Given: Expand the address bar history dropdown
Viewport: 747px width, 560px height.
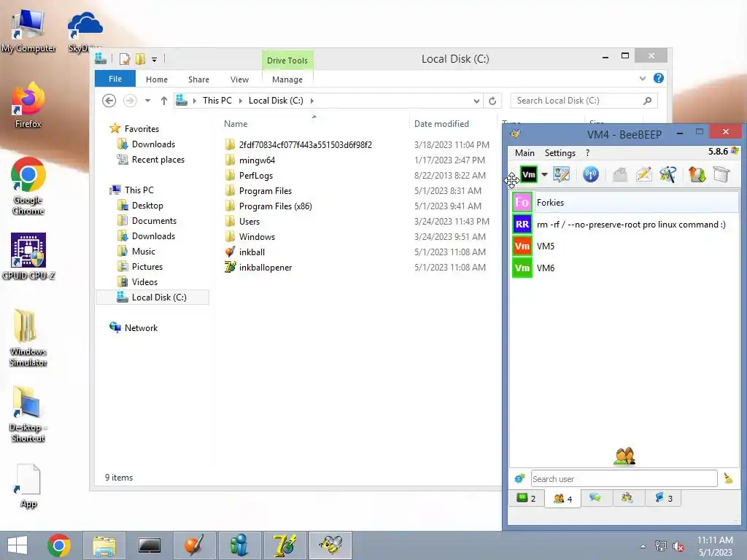Looking at the screenshot, I should [x=476, y=101].
